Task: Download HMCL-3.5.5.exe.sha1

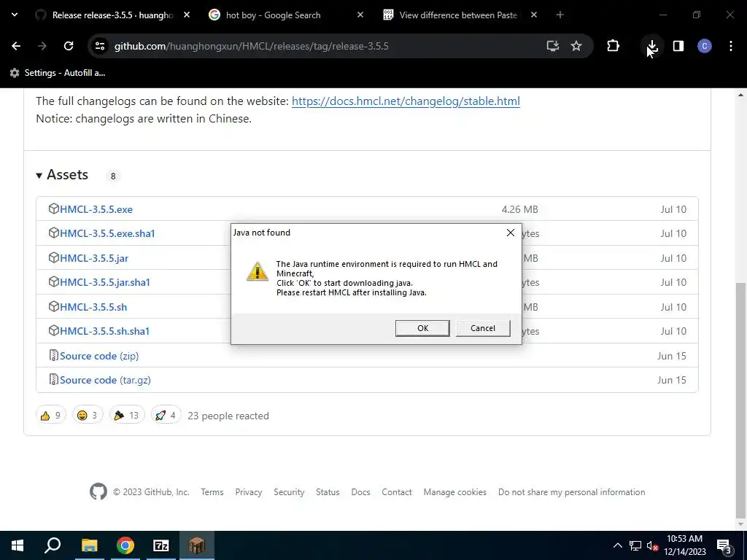Action: click(107, 233)
